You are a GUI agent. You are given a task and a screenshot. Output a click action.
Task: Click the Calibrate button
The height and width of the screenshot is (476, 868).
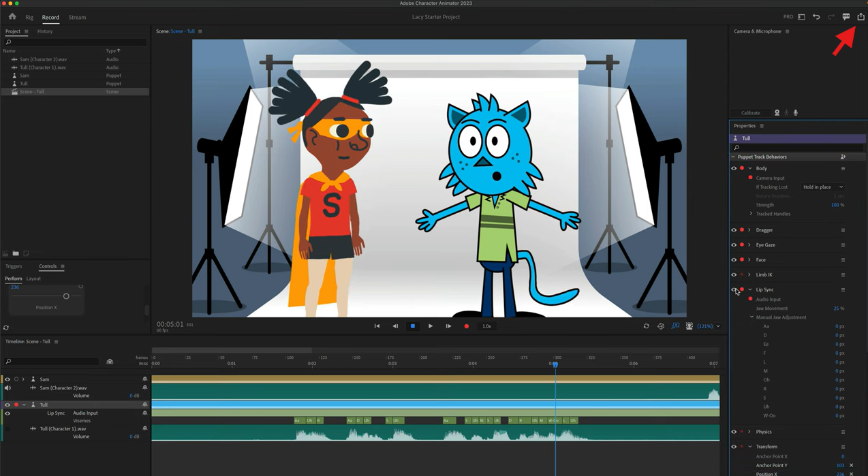(750, 113)
